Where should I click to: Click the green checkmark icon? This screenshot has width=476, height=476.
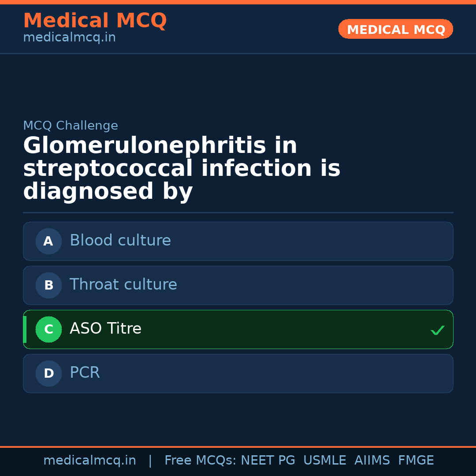[x=437, y=330]
